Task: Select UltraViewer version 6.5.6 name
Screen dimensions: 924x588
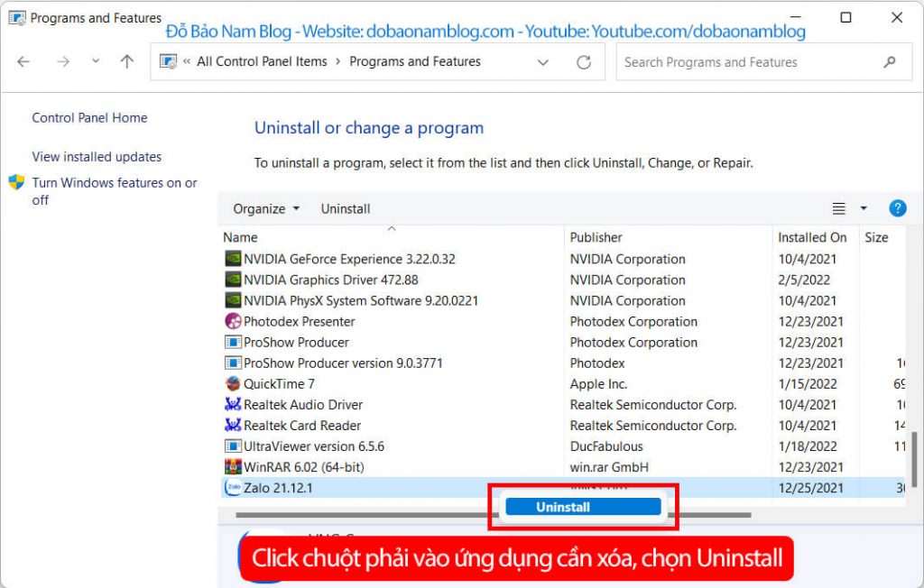Action: tap(313, 446)
